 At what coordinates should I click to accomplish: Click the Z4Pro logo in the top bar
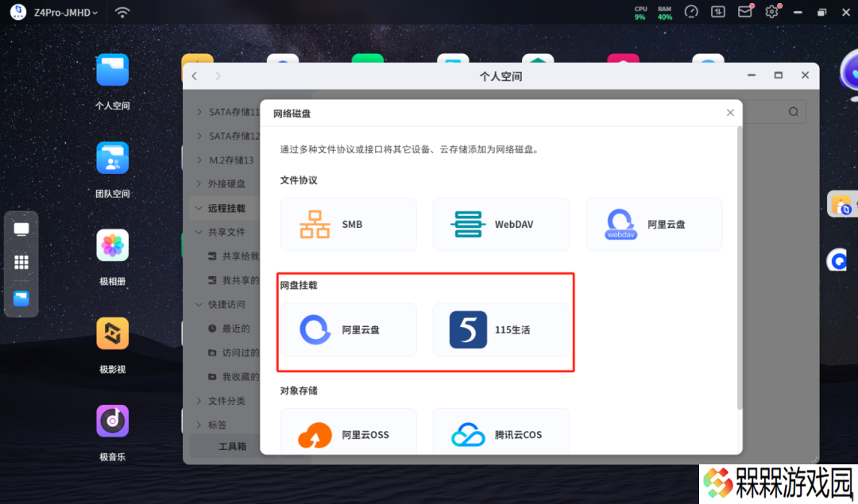[x=18, y=11]
